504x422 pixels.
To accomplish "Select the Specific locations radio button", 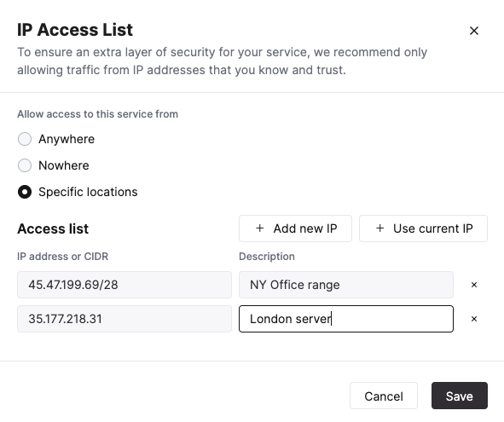I will coord(25,192).
